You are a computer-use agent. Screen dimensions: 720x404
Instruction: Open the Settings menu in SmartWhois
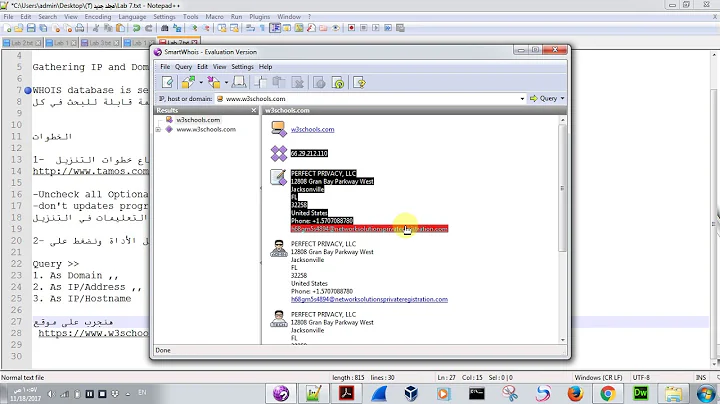click(242, 67)
